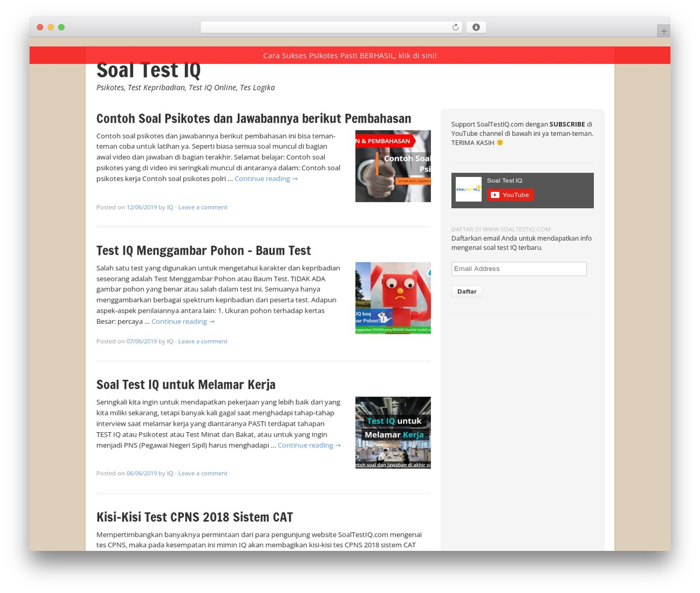Open post Kisi-Kisi Test CPNS 2018 Sistem CAT
This screenshot has height=593, width=700.
coord(195,517)
